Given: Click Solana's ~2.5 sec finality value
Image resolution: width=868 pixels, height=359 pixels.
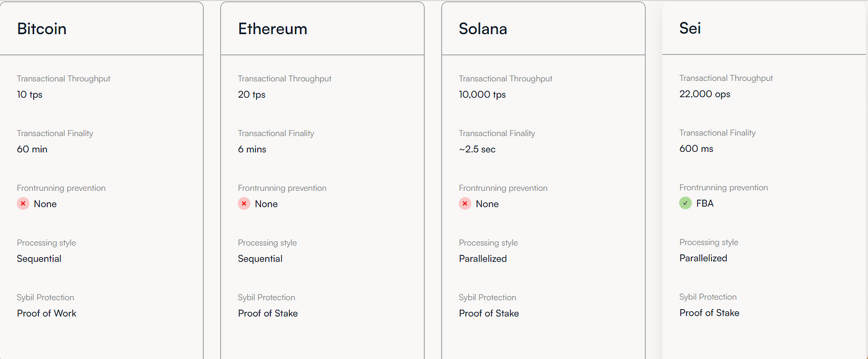Looking at the screenshot, I should [x=477, y=149].
